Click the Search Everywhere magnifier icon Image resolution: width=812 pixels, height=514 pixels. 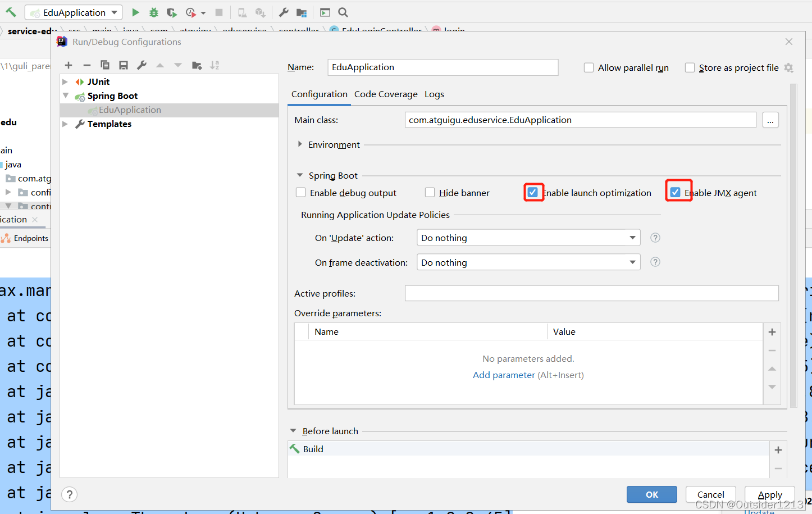pos(343,12)
